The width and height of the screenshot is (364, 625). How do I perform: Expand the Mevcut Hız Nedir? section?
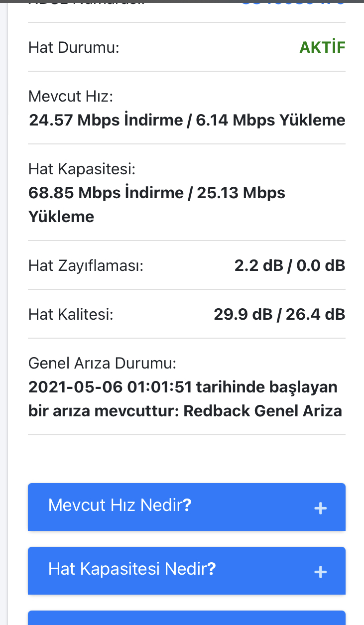120,505
